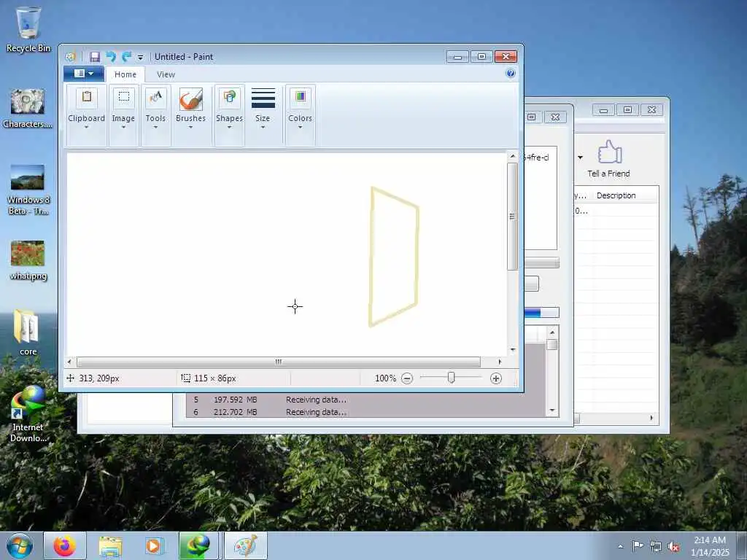The height and width of the screenshot is (560, 747).
Task: Open the Paint file menu button
Action: point(85,74)
